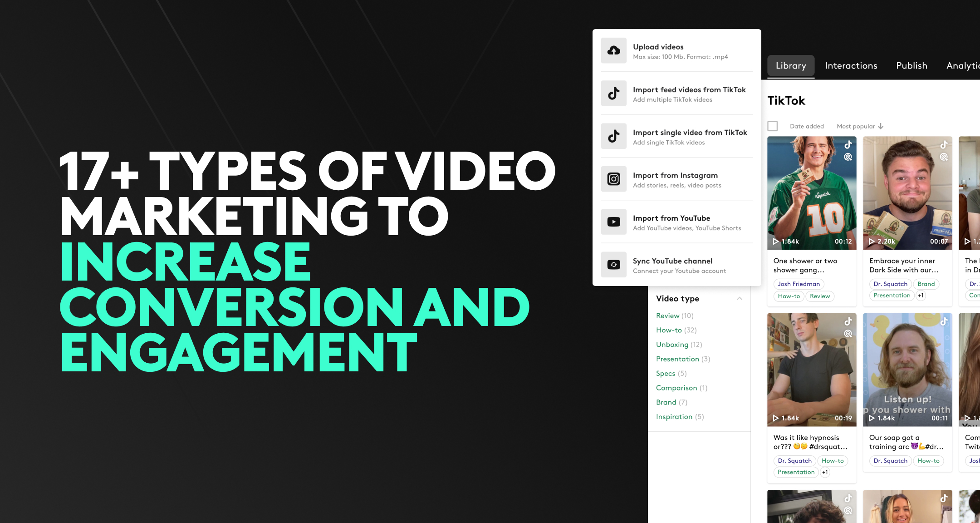
Task: Click How-to tag under 'Was it like hypnosis'
Action: click(x=833, y=461)
